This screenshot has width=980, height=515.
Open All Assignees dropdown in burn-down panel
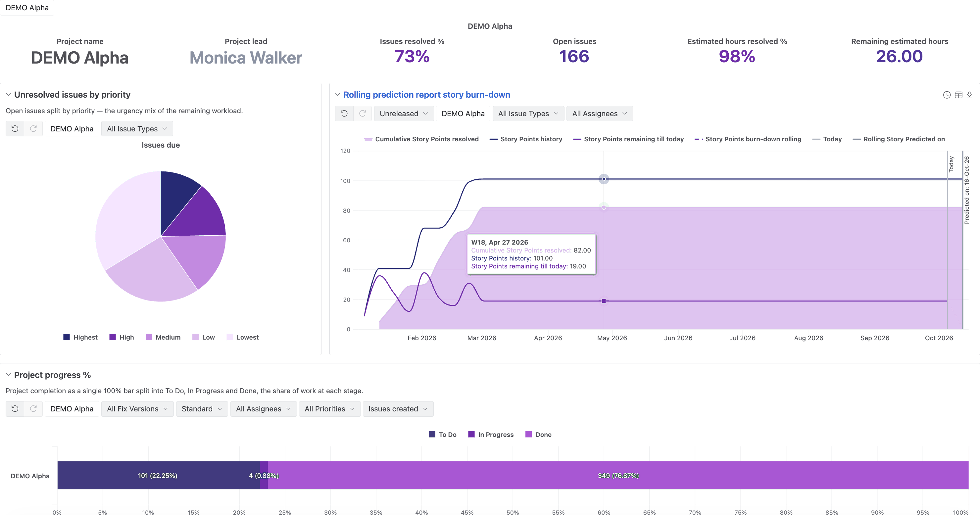coord(600,113)
